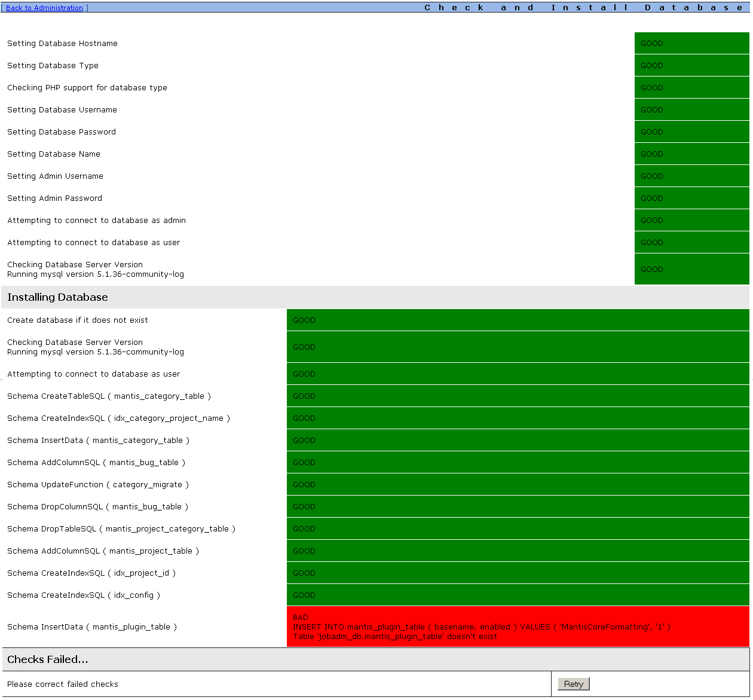
Task: Click the Checking PHP support for database type label
Action: [87, 87]
